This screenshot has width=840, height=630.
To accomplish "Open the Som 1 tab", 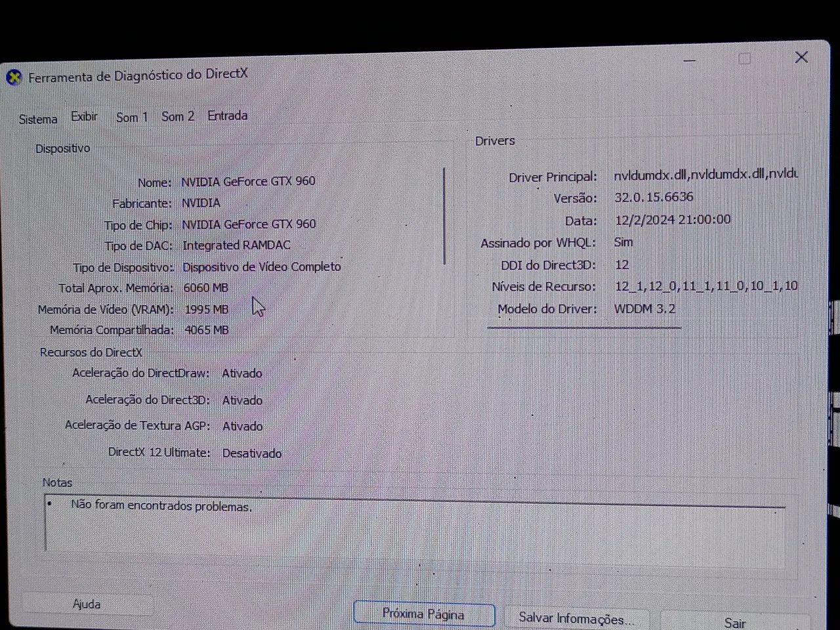I will [131, 117].
